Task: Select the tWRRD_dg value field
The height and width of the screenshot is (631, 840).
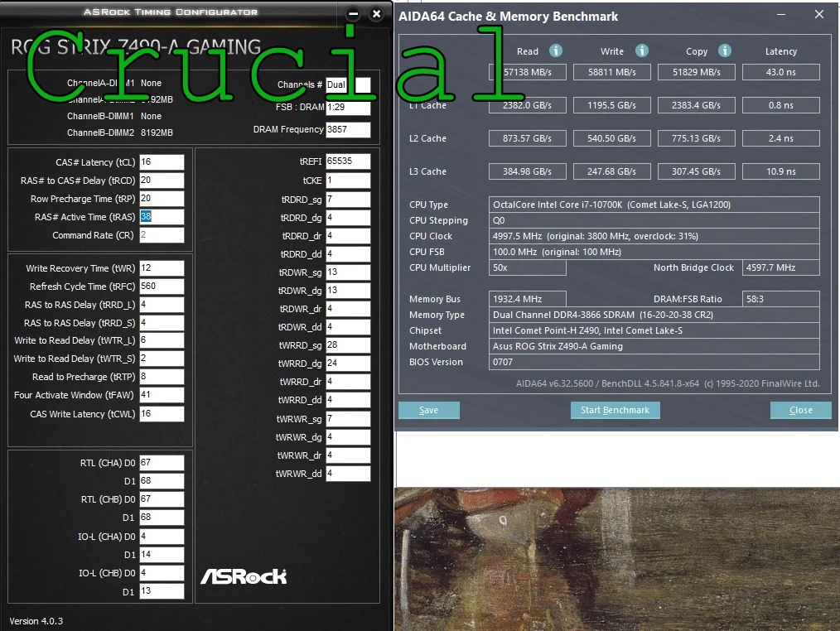Action: [348, 364]
